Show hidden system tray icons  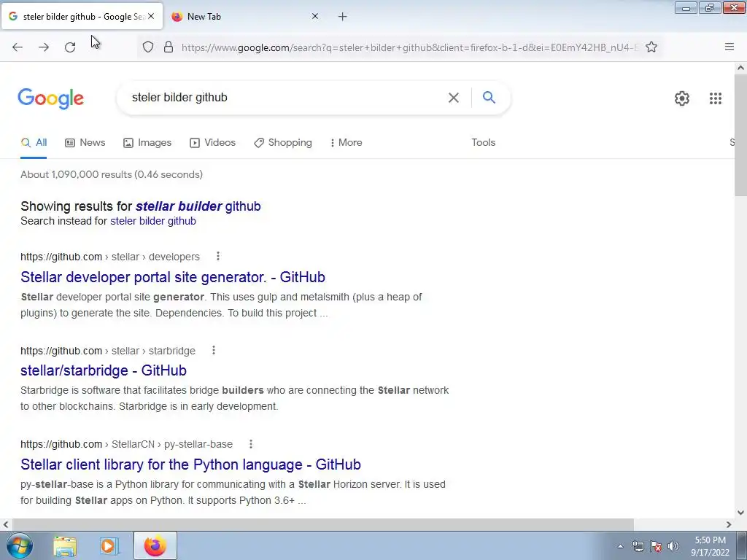coord(620,546)
